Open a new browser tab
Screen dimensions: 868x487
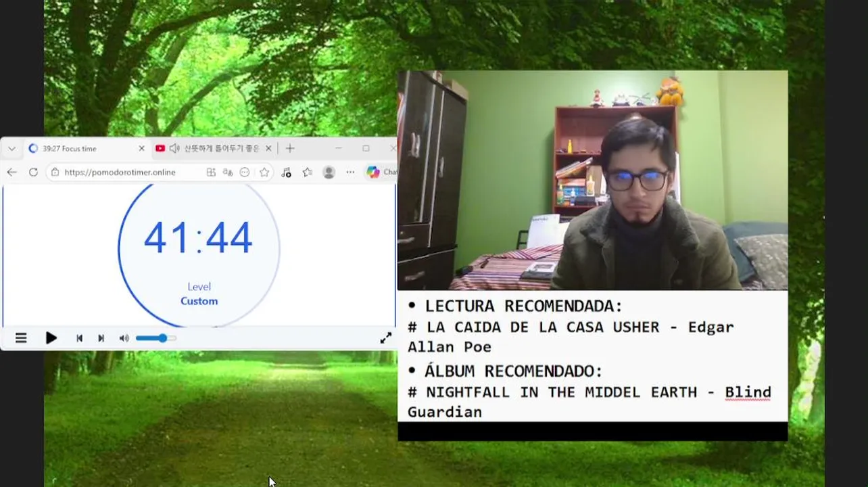point(290,148)
